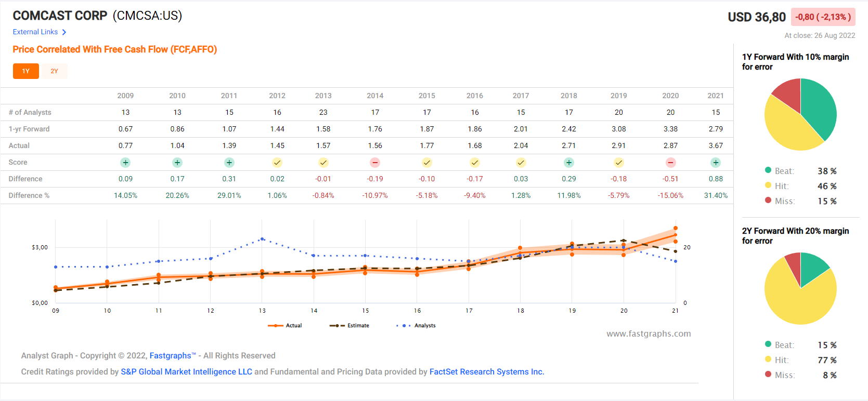Open the Fastgraphs copyright link
This screenshot has height=401, width=868.
click(x=171, y=356)
